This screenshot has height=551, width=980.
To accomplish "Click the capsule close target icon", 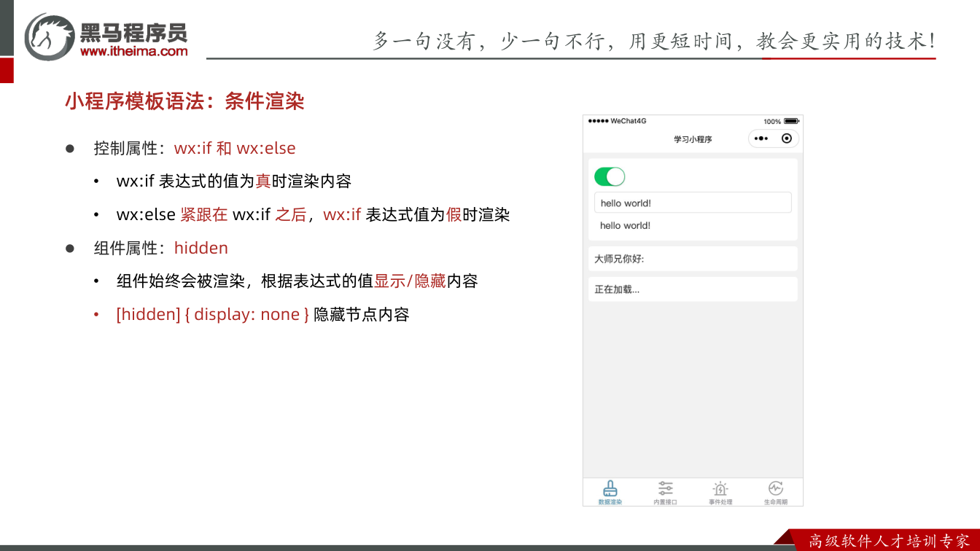I will pos(787,138).
